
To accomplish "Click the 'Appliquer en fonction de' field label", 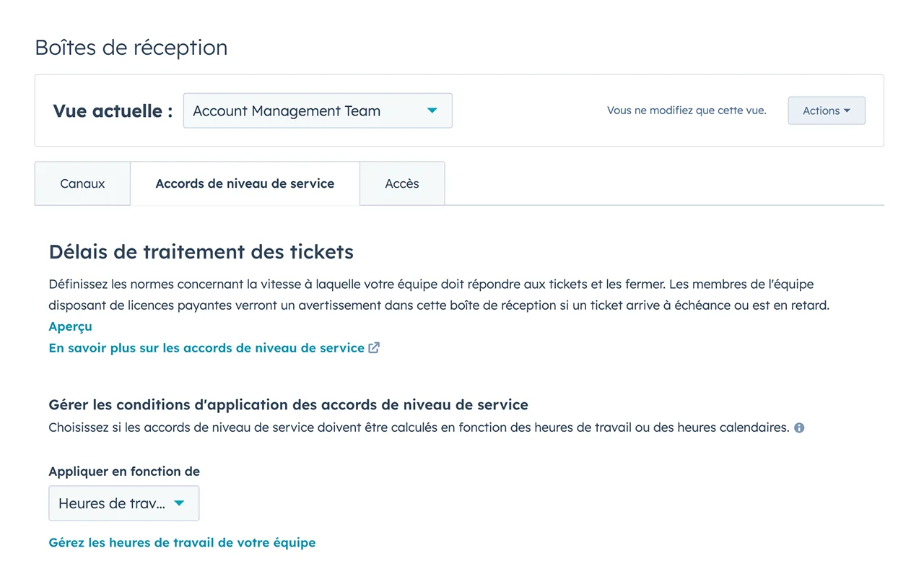I will [x=124, y=471].
